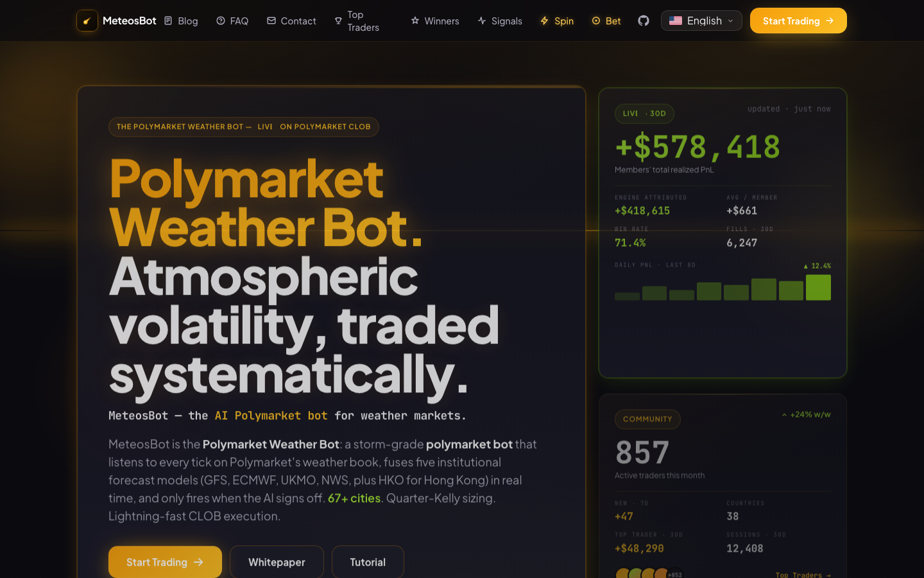Open the English language dropdown
The height and width of the screenshot is (578, 924).
[701, 21]
